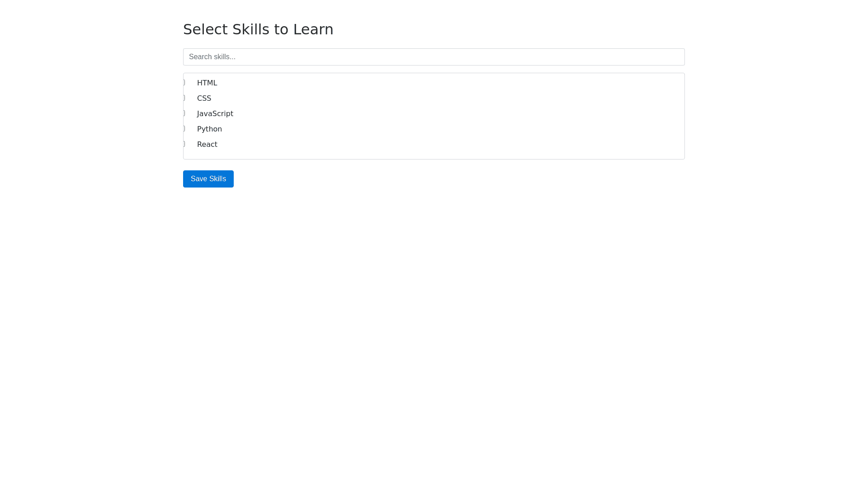Click the Search skills placeholder text

212,57
